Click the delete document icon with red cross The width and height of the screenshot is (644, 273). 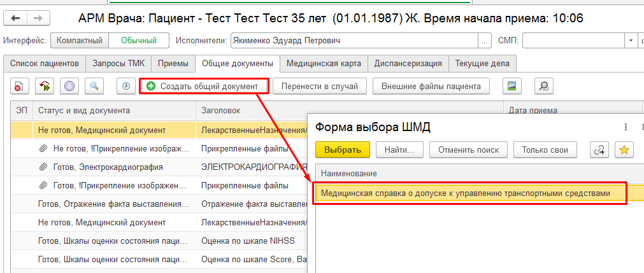19,86
